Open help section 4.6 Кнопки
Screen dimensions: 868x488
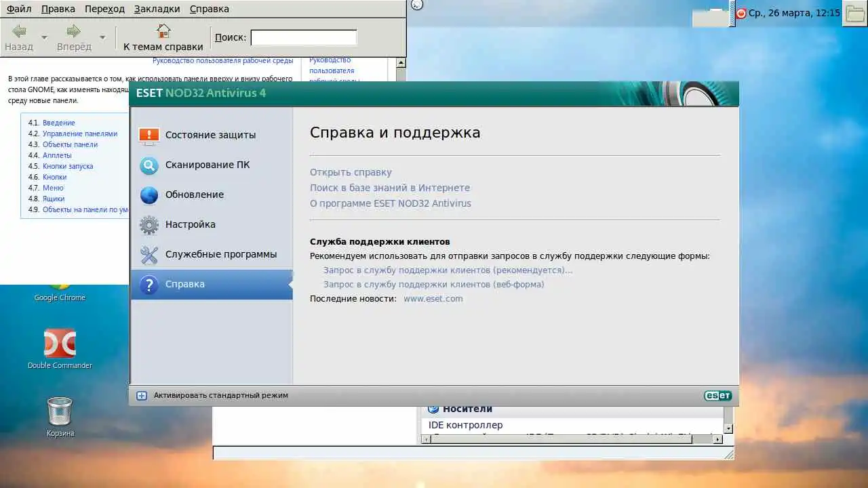(55, 177)
